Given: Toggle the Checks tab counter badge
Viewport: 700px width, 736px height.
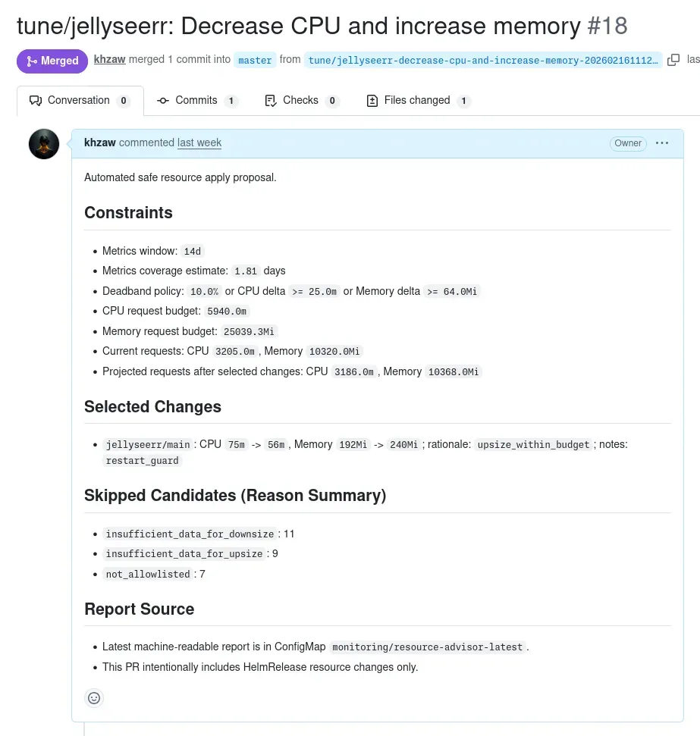Looking at the screenshot, I should click(x=330, y=100).
